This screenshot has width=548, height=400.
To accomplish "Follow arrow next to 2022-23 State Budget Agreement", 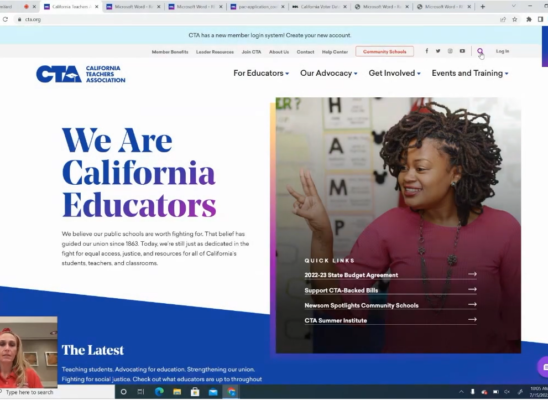I will click(x=473, y=274).
